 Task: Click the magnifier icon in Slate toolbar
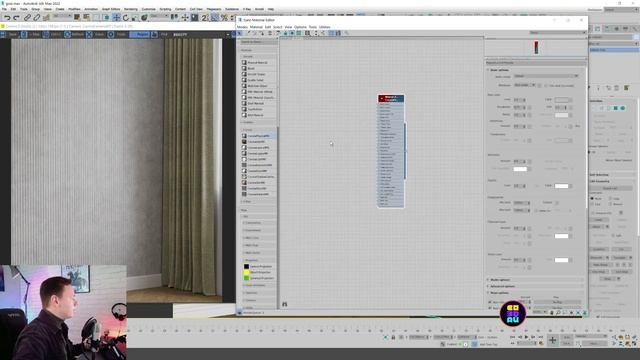tap(347, 33)
